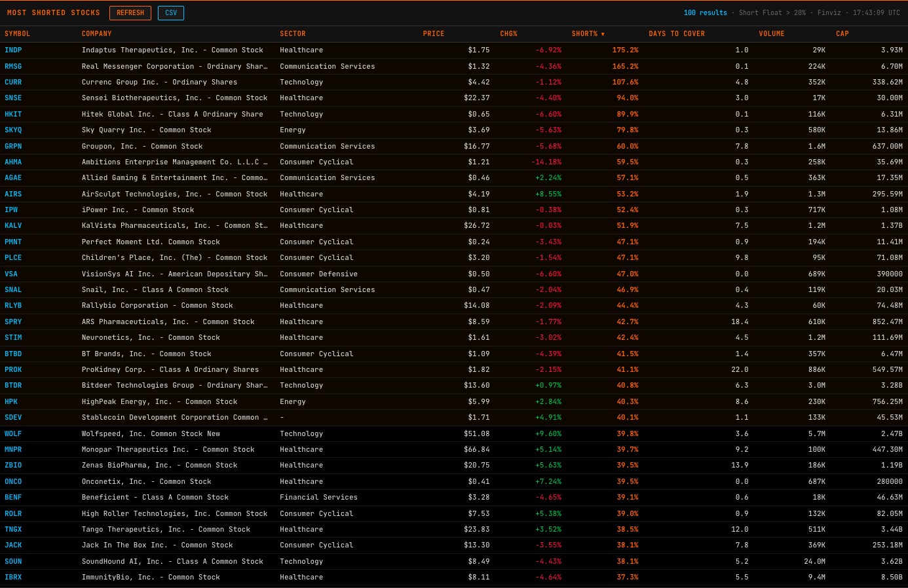Open the JACK ticker symbol

(13, 545)
